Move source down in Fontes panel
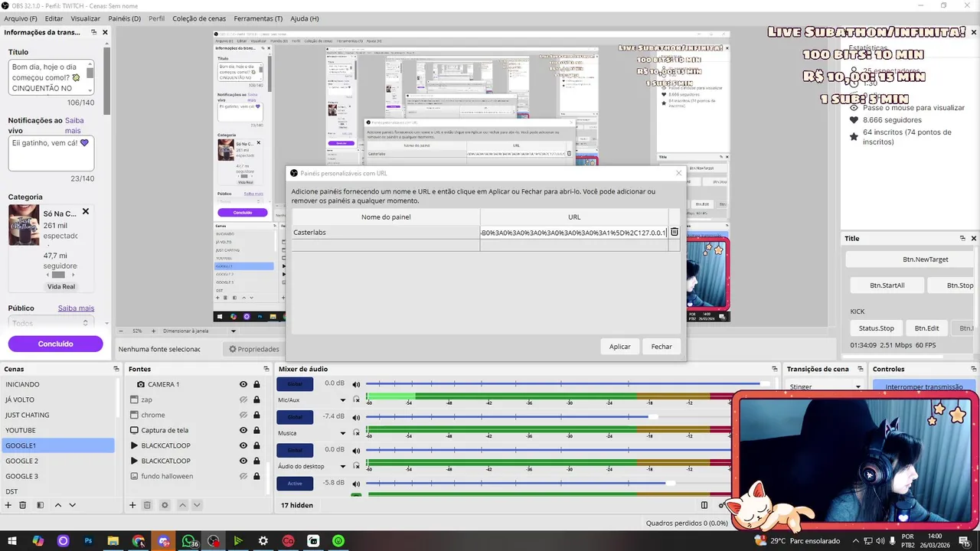Screen dimensions: 980x551 pos(197,505)
